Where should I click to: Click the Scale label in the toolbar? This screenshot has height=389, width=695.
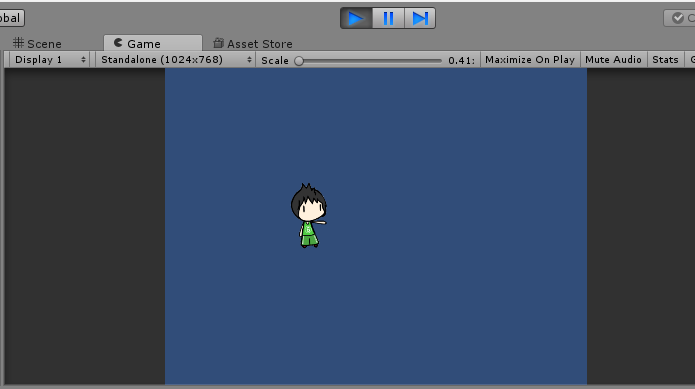tap(275, 61)
